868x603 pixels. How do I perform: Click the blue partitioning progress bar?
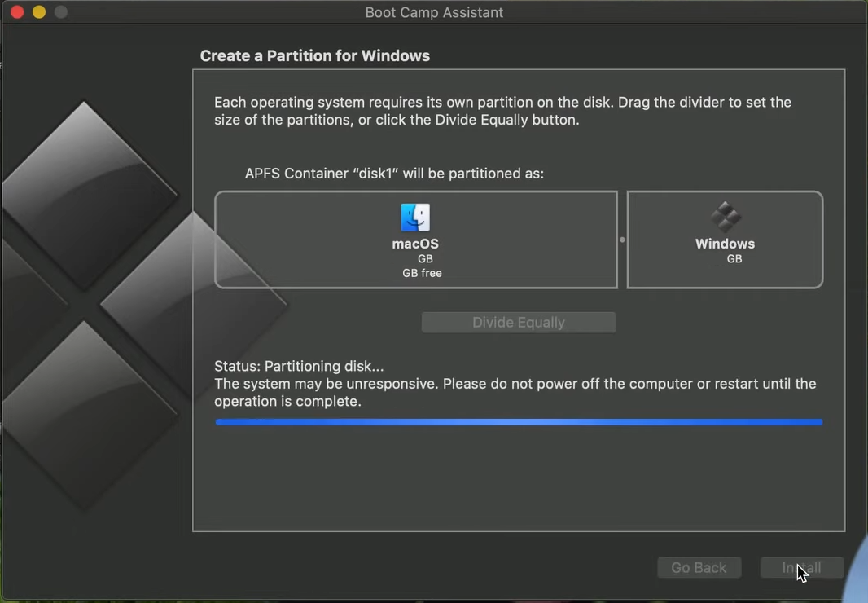pos(519,422)
